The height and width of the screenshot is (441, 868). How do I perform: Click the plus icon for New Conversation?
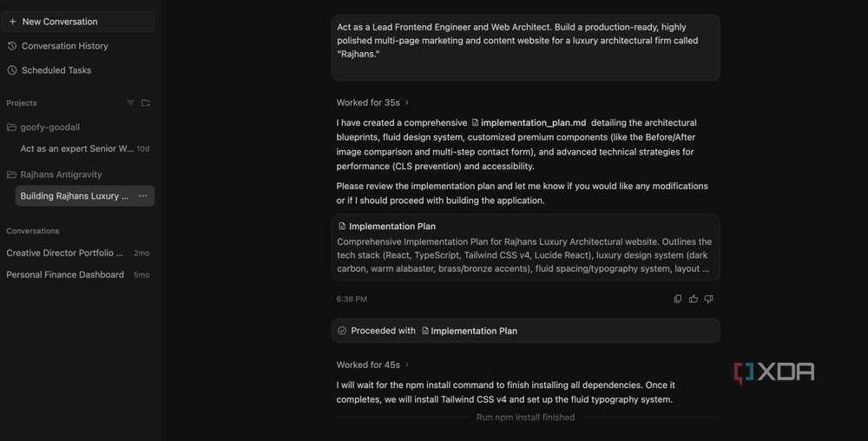click(x=13, y=22)
